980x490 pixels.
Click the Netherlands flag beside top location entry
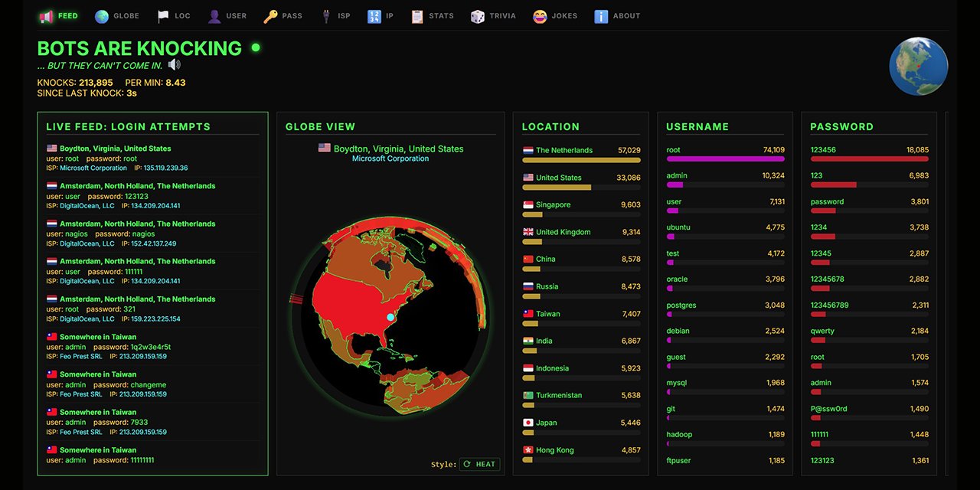[x=527, y=150]
